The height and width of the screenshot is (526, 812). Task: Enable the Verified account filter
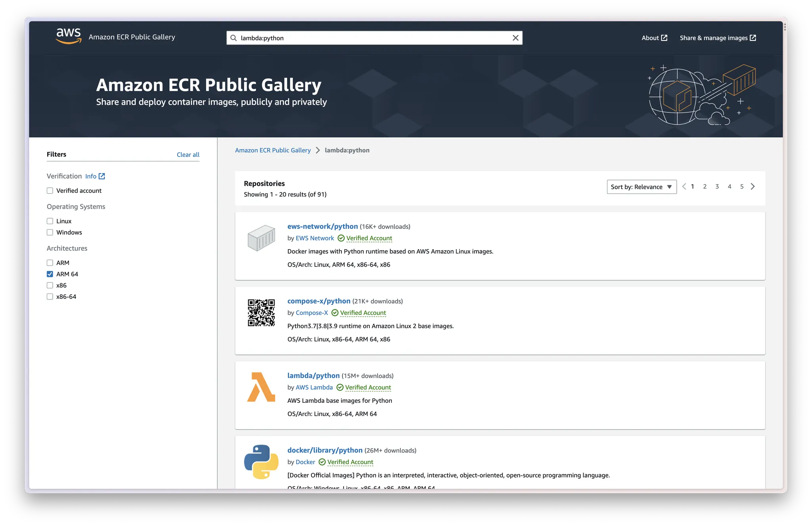click(x=50, y=191)
